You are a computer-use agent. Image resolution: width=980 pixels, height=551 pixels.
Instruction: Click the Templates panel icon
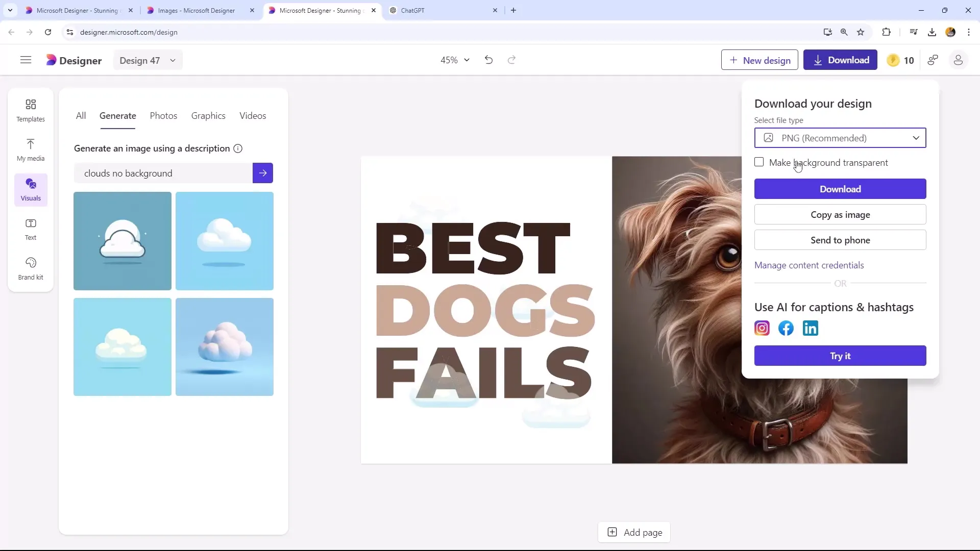tap(30, 110)
